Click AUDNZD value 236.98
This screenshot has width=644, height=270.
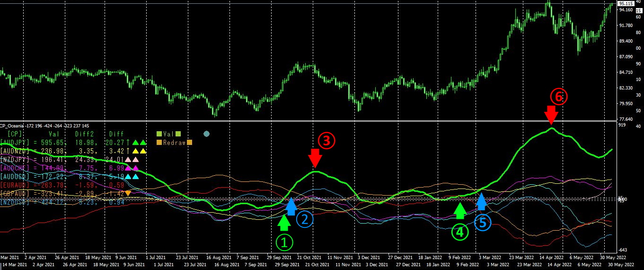[52, 151]
